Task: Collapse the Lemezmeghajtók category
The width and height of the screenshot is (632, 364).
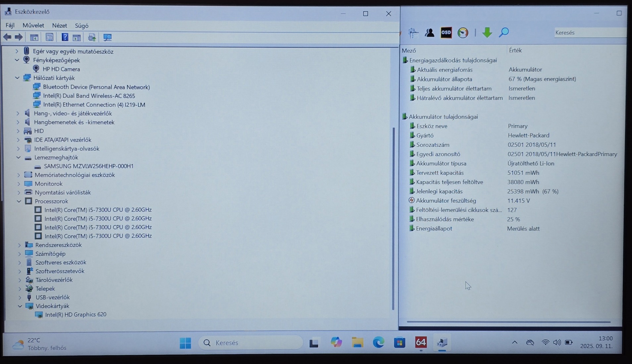Action: pyautogui.click(x=18, y=158)
